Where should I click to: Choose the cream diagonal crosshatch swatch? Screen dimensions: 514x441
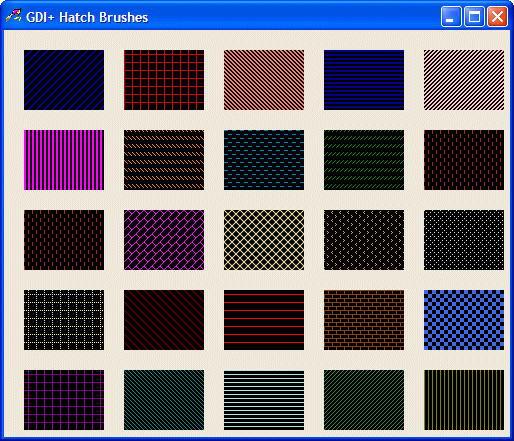264,240
